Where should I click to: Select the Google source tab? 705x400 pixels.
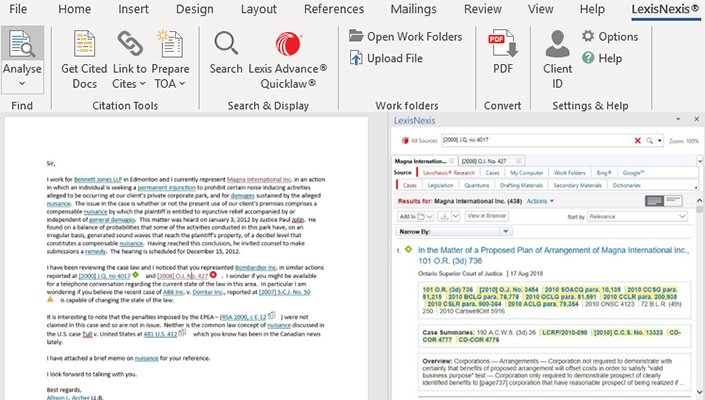(633, 173)
